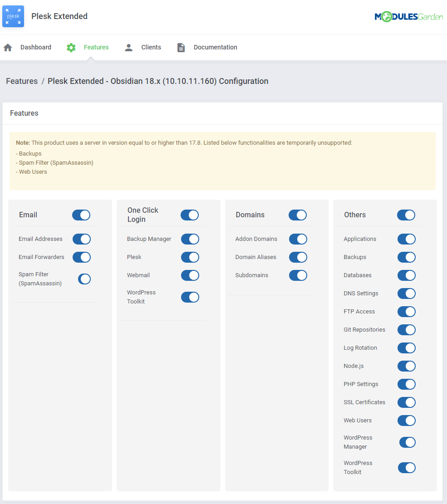
Task: Click the One Click Login heading
Action: [143, 215]
